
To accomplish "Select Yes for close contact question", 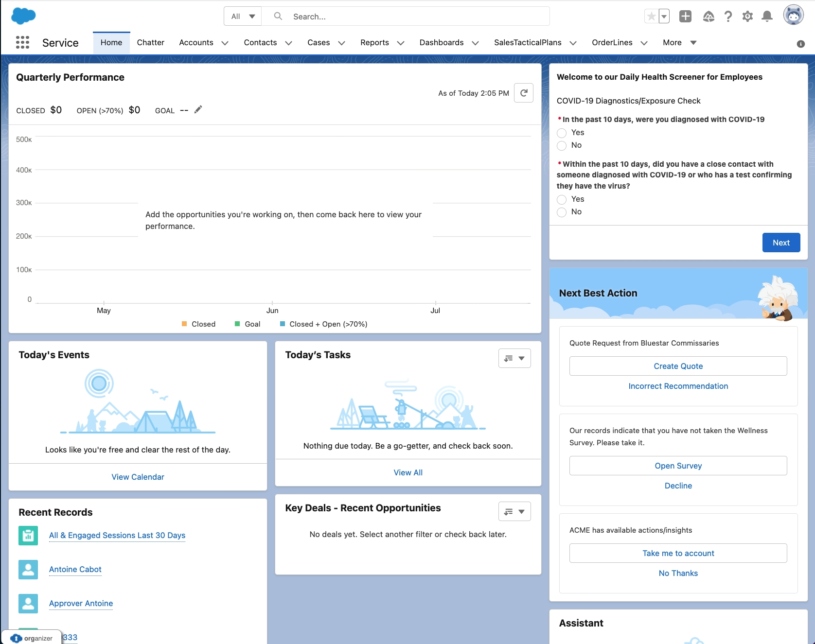I will pos(562,199).
